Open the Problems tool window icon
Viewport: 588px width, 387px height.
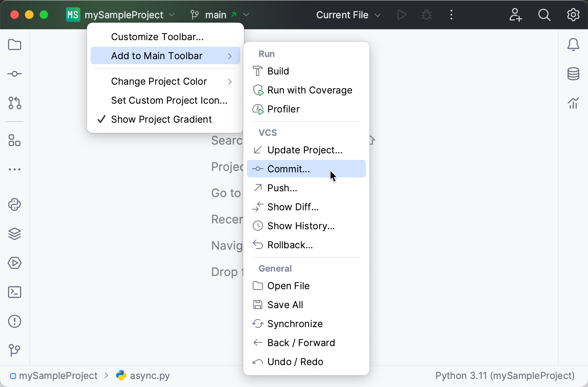point(15,321)
